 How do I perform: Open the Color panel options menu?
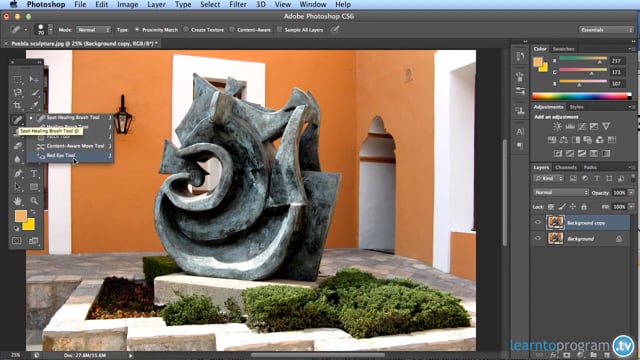pos(632,49)
